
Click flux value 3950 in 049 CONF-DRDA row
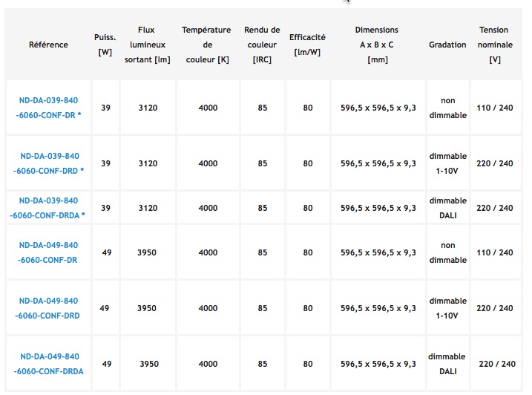click(149, 364)
